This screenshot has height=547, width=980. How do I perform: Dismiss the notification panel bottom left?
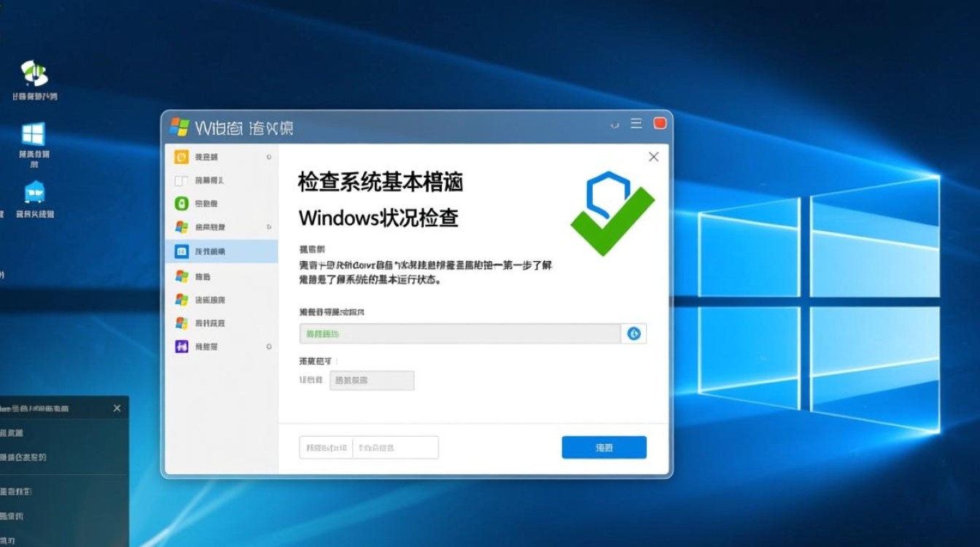[117, 408]
